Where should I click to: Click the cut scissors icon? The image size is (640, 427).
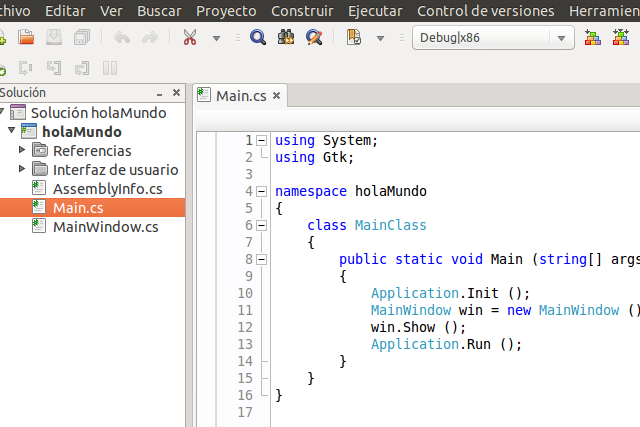tap(190, 38)
